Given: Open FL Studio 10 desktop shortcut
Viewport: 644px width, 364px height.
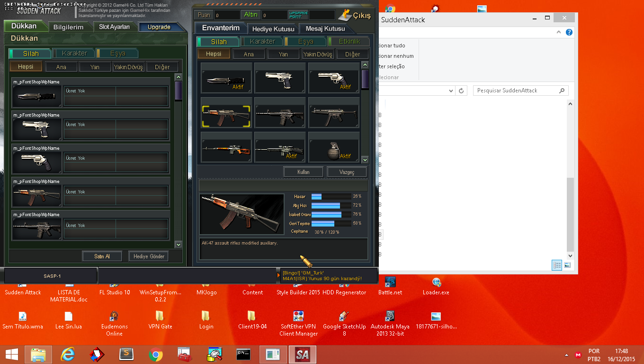Looking at the screenshot, I should coord(115,288).
